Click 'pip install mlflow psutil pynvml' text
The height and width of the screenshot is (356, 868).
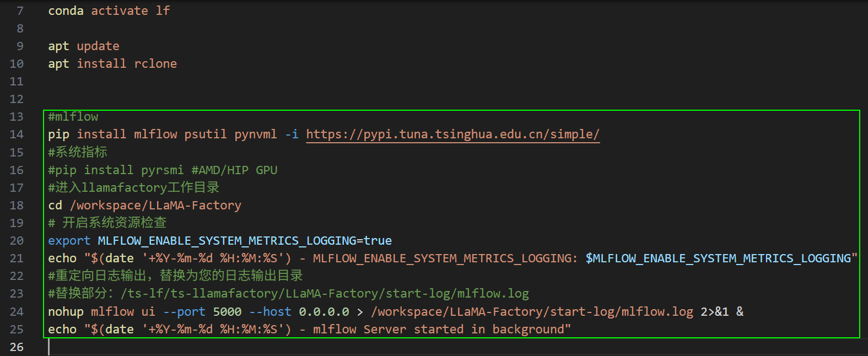(x=163, y=134)
